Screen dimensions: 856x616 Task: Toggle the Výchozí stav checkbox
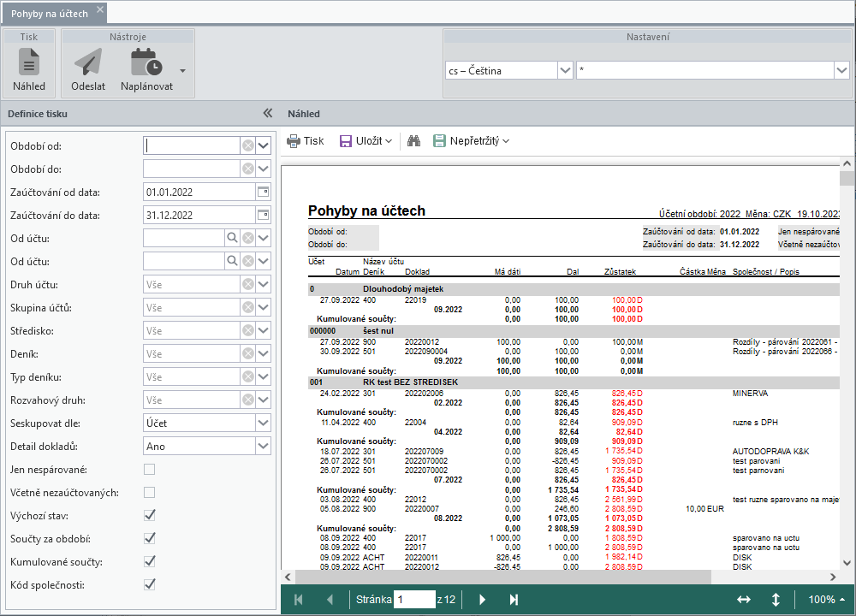tap(150, 516)
